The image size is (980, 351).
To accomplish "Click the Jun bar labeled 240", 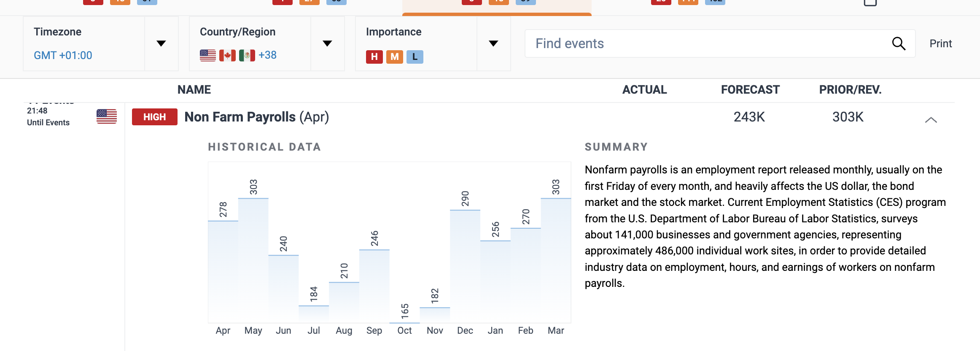I will pyautogui.click(x=283, y=289).
